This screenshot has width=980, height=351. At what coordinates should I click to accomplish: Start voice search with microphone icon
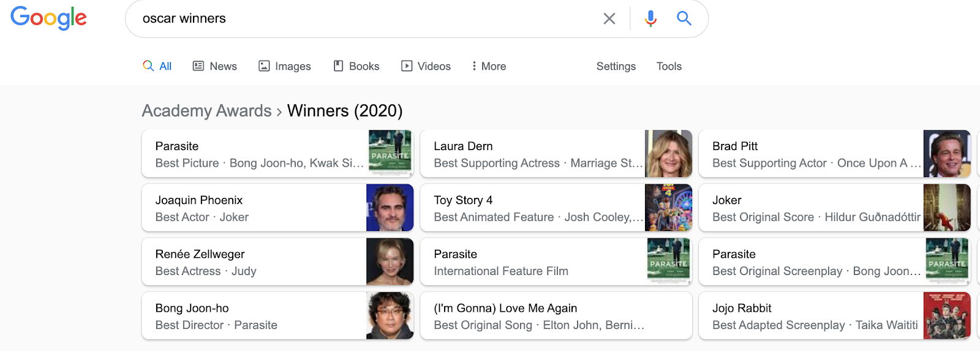(650, 18)
